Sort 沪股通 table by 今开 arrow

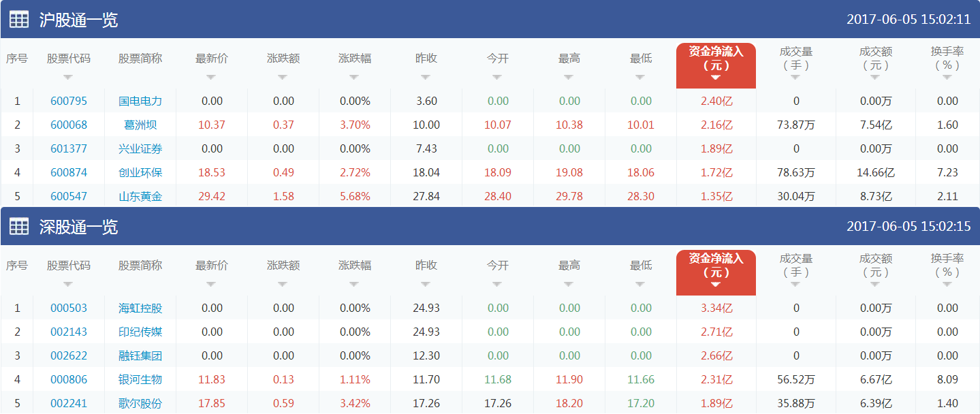pyautogui.click(x=497, y=77)
